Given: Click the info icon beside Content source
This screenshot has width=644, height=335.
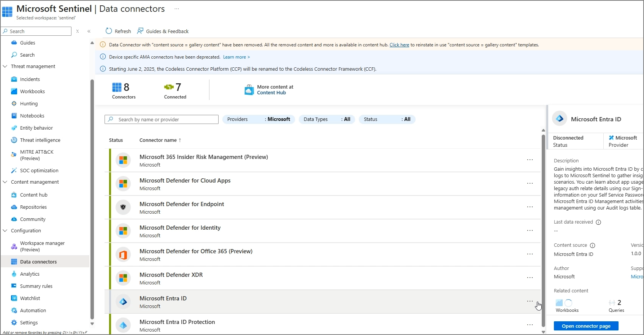Looking at the screenshot, I should [592, 245].
